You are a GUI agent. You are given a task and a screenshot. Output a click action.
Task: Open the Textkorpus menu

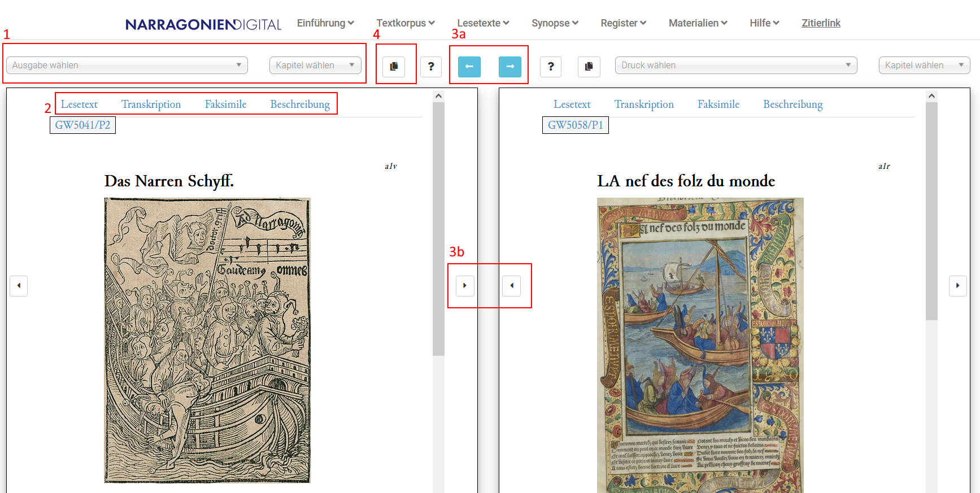(405, 23)
